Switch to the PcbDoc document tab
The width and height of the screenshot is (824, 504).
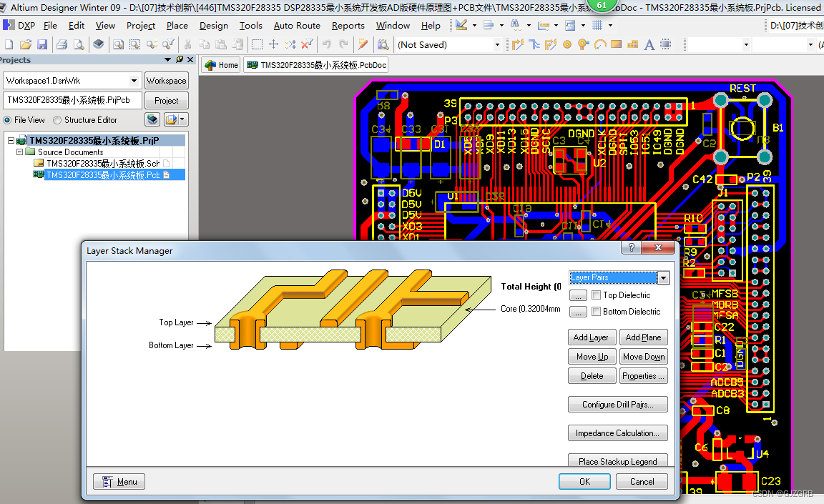[x=316, y=65]
